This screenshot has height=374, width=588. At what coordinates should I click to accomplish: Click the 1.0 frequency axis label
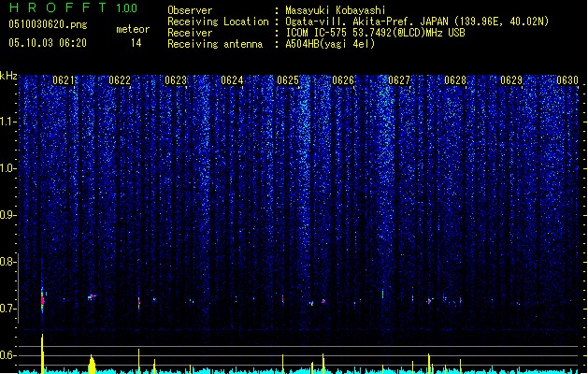8,168
